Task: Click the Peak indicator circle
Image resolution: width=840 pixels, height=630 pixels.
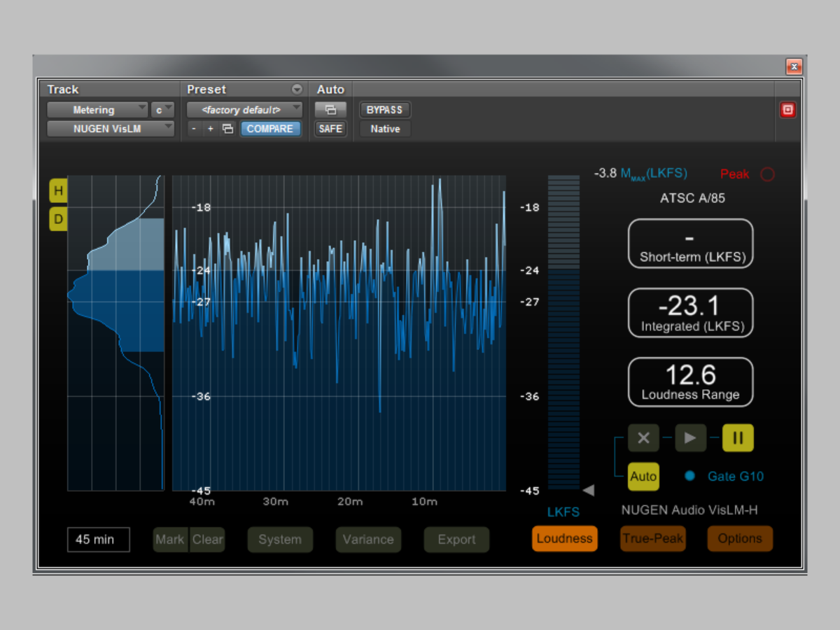Action: tap(767, 174)
